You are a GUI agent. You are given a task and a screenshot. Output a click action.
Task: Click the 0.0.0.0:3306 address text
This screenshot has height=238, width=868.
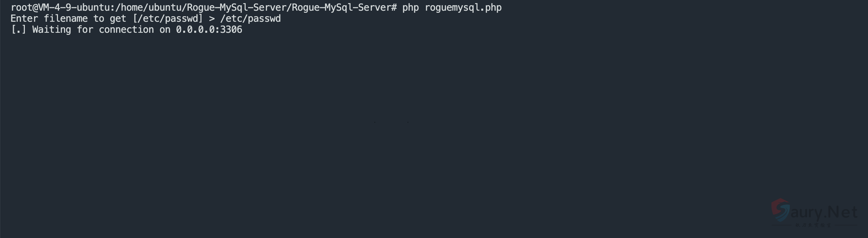pyautogui.click(x=209, y=30)
